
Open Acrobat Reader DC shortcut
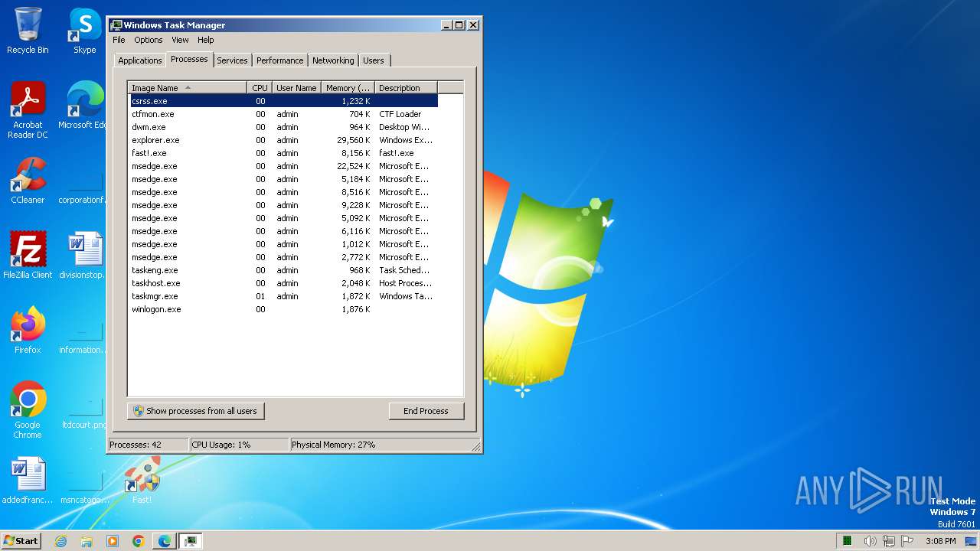point(28,110)
